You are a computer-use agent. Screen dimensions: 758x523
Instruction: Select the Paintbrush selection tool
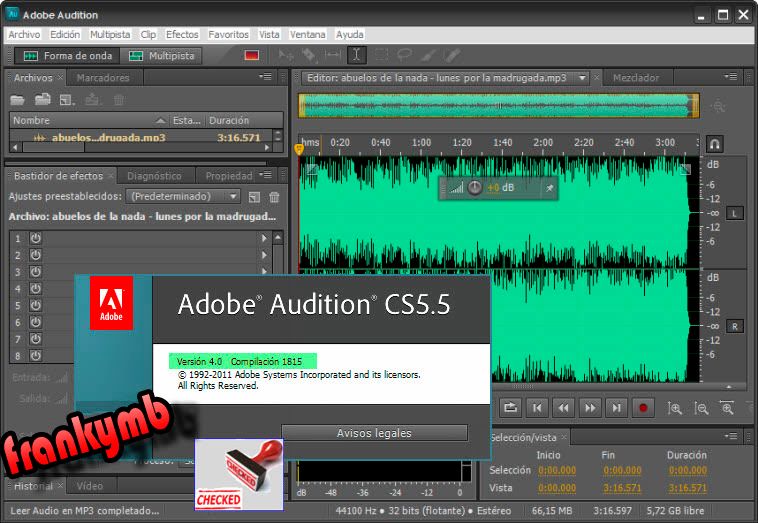428,56
